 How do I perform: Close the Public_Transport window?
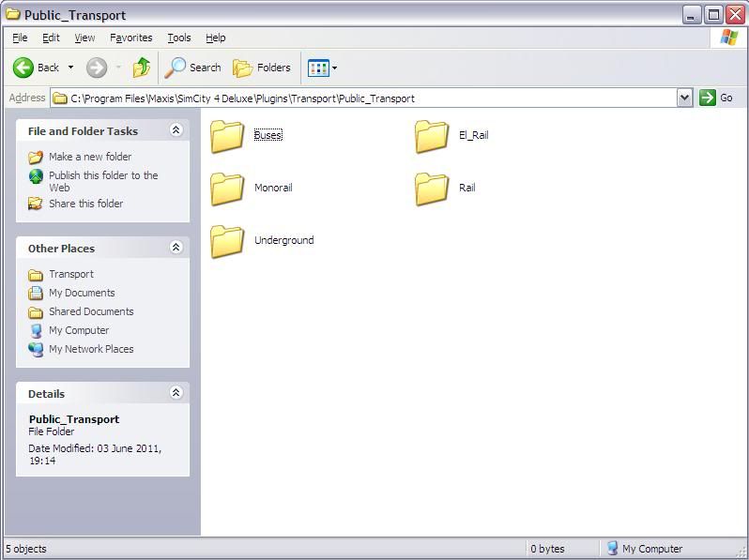point(736,15)
